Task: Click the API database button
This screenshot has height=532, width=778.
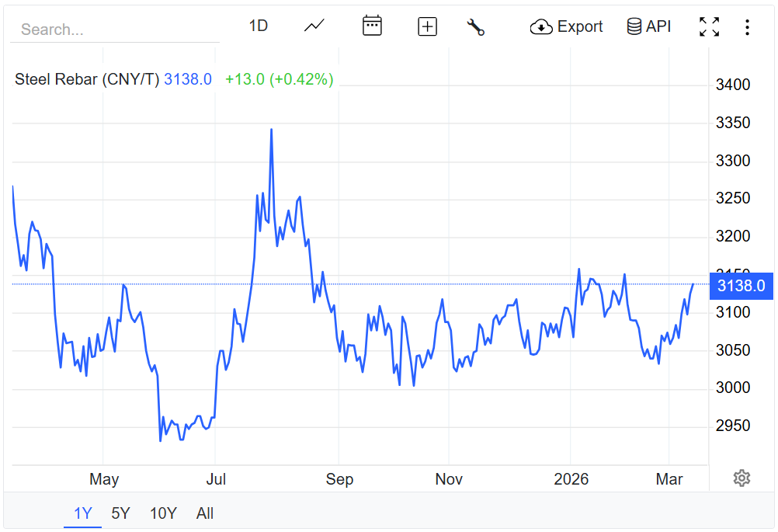Action: click(x=648, y=27)
